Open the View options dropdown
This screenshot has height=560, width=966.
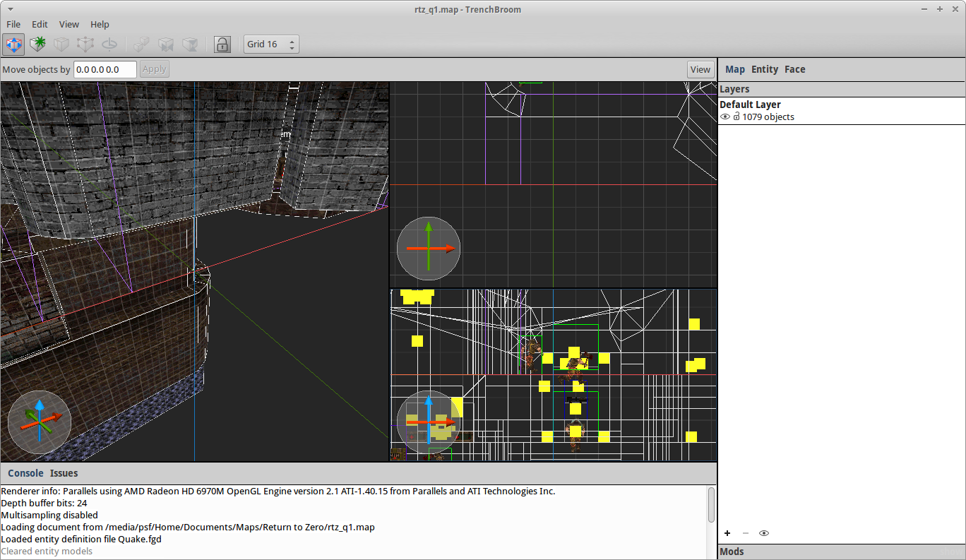coord(700,69)
